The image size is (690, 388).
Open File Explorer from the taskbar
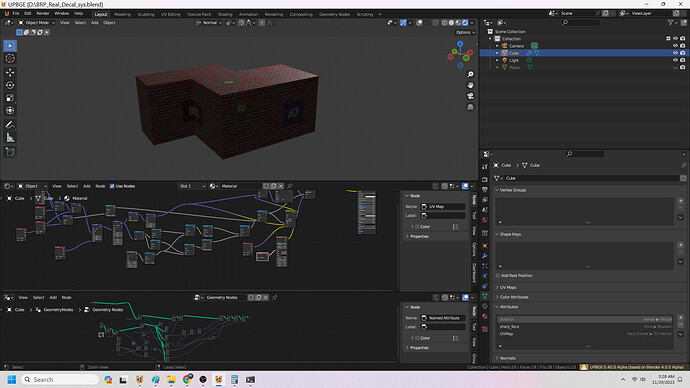(171, 379)
